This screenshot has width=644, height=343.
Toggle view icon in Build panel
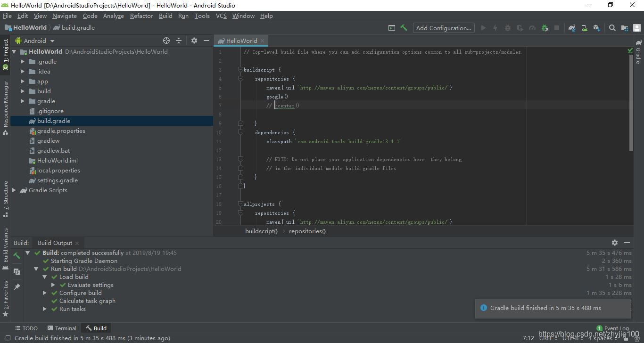coord(17,272)
